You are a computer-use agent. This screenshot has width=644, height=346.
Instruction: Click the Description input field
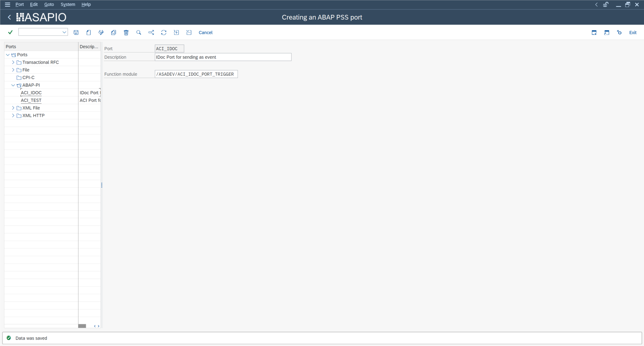223,57
